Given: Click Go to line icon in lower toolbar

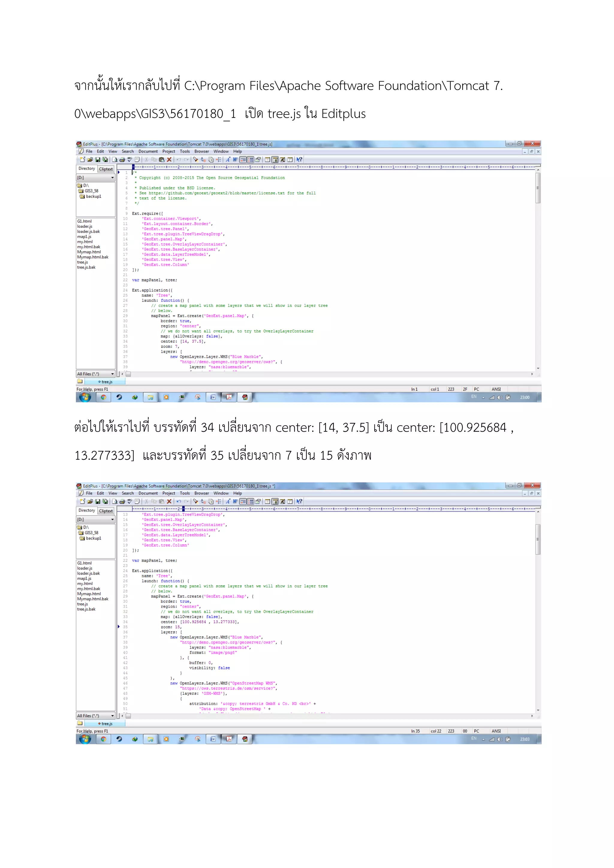Looking at the screenshot, I should coord(219,501).
